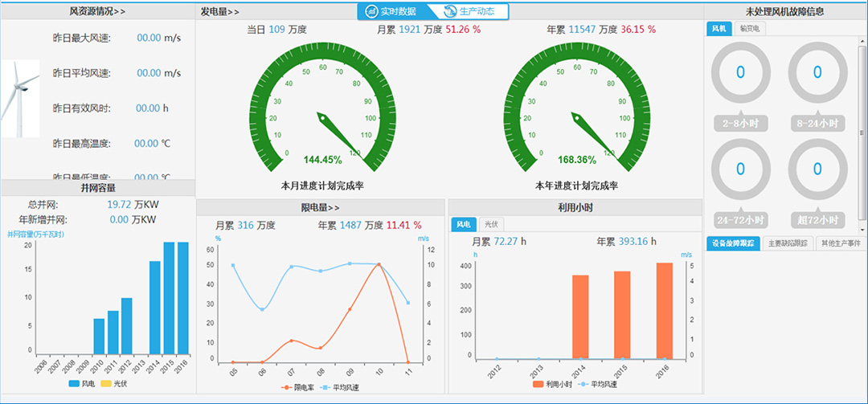Screen dimensions: 868x404
Task: Click the 8-24小时 fault count ring
Action: tap(817, 73)
